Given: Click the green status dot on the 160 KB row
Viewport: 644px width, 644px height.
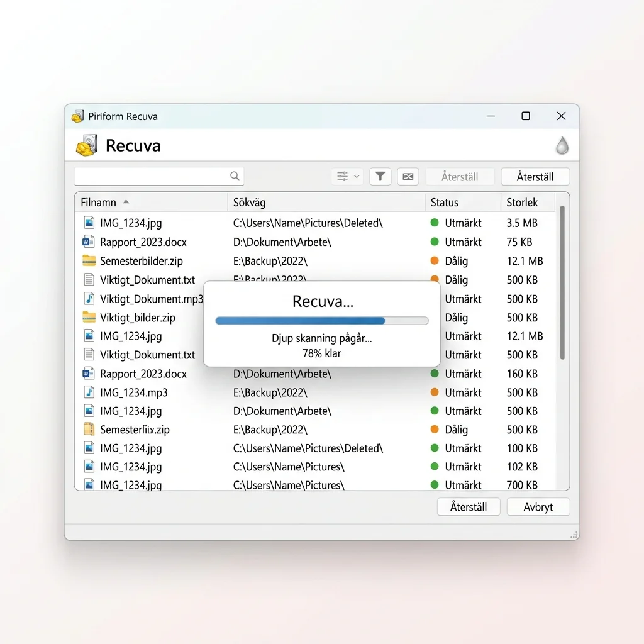Looking at the screenshot, I should click(x=435, y=374).
